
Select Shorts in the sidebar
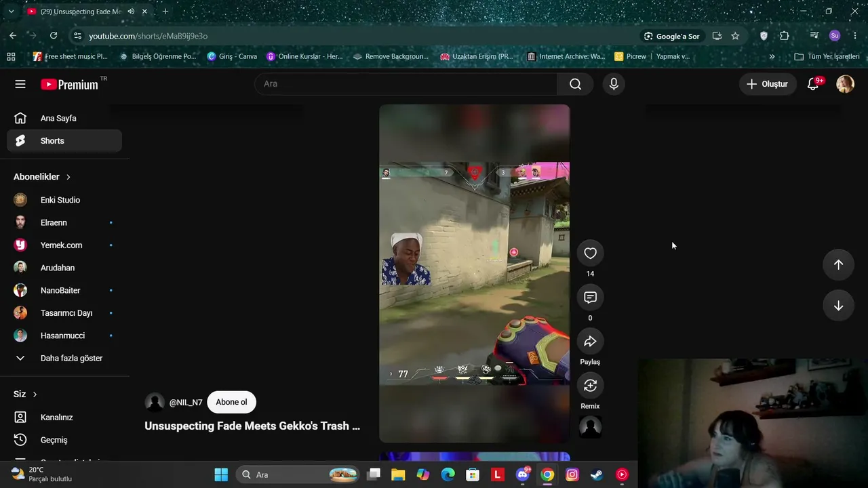(x=64, y=141)
